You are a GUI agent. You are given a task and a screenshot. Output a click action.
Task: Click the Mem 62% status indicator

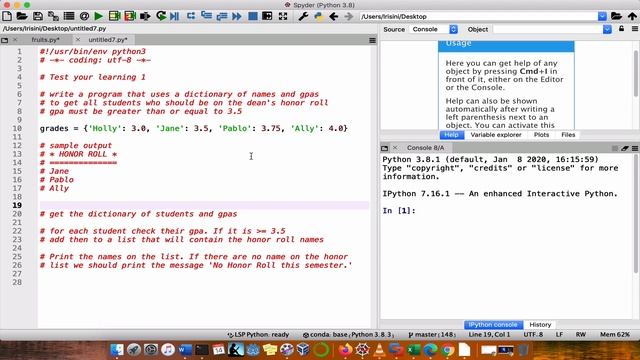click(615, 334)
